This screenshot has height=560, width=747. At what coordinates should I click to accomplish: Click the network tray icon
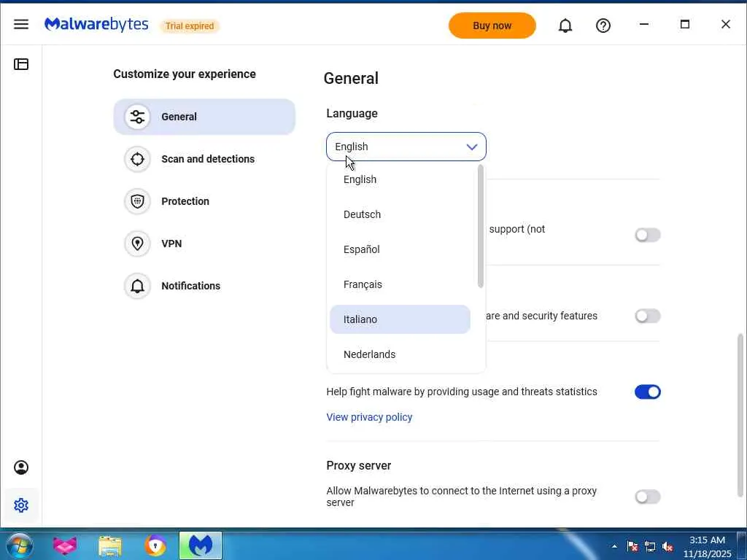click(x=650, y=546)
